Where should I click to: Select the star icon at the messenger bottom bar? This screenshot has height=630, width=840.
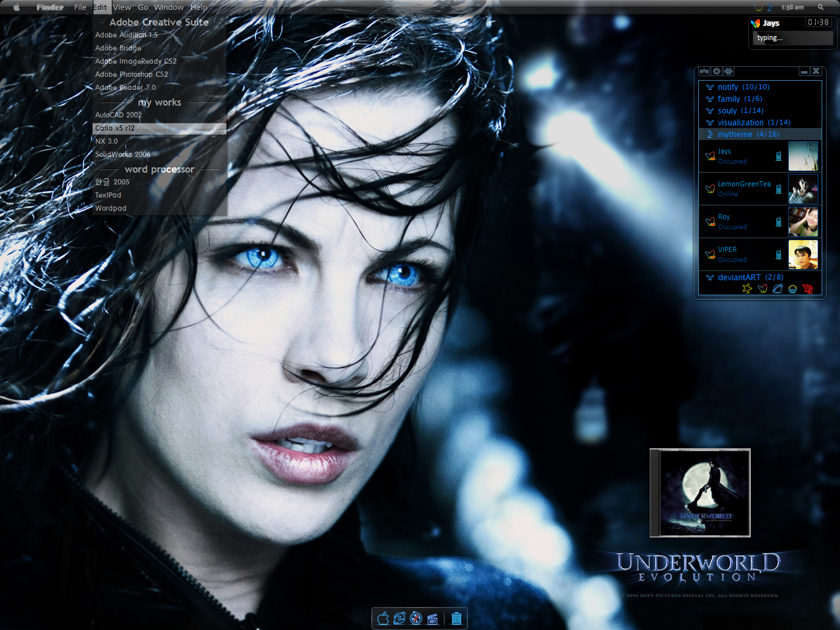[746, 288]
